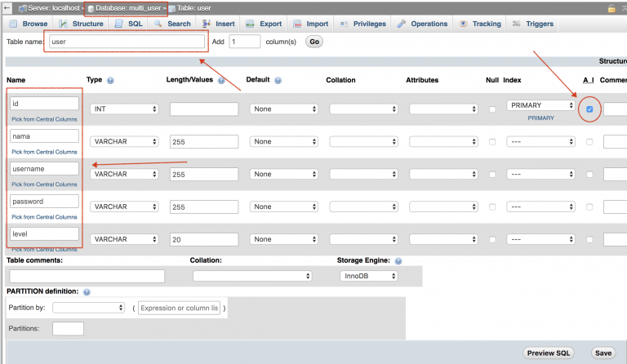Click the database icon beside multi_user
The height and width of the screenshot is (364, 627).
pyautogui.click(x=91, y=8)
